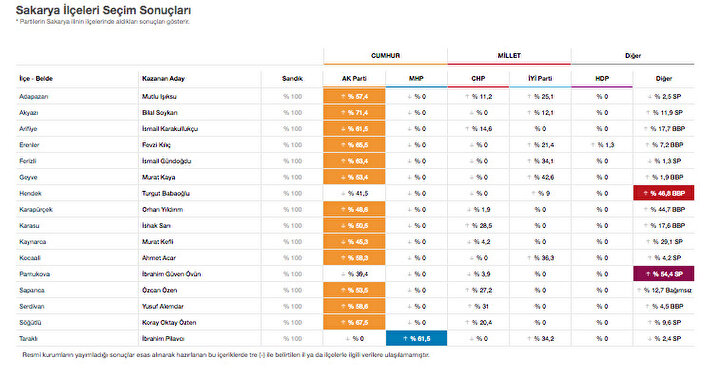720x377 pixels.
Task: Click the highlighted Hendek 46,8 BBP cell
Action: (664, 193)
